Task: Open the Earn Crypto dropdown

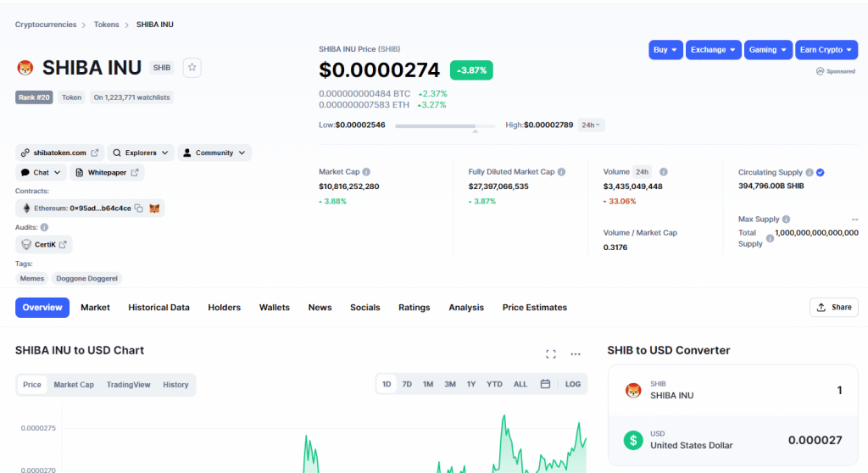Action: (x=826, y=50)
